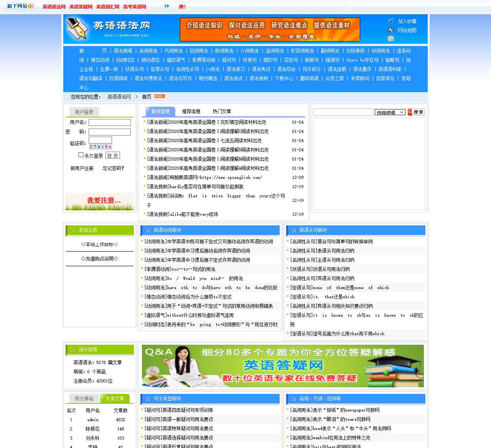Click the 密码 input field
This screenshot has height=448, width=491.
(x=110, y=132)
